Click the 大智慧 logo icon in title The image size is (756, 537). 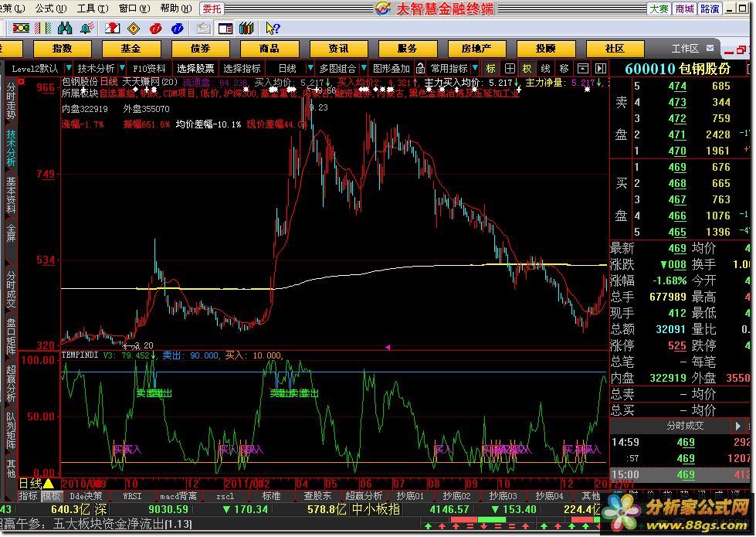383,8
